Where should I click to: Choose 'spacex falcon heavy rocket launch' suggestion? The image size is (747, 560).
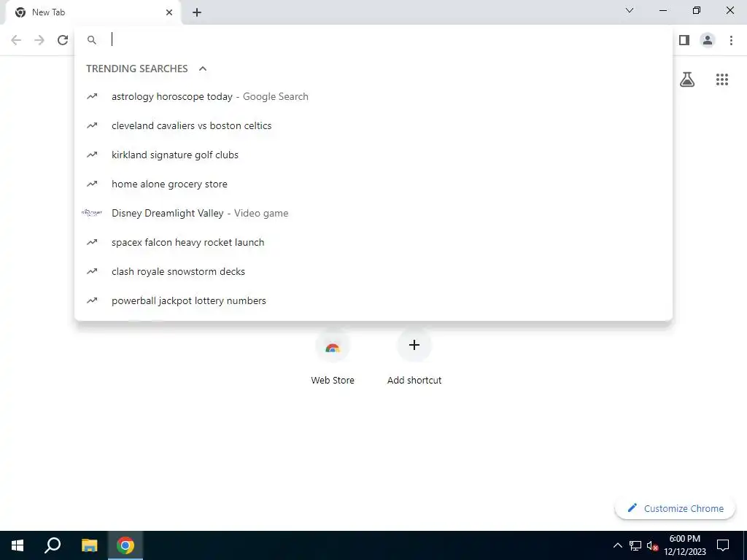click(373, 242)
